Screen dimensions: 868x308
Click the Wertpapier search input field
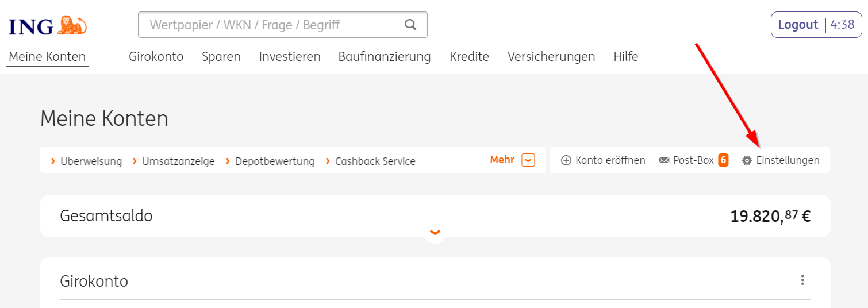click(270, 25)
